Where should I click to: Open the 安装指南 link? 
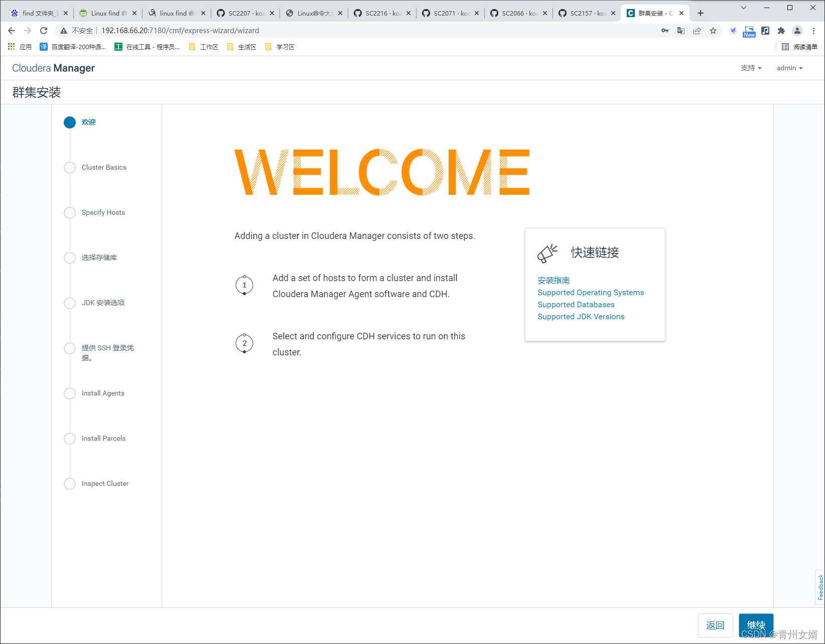tap(554, 280)
